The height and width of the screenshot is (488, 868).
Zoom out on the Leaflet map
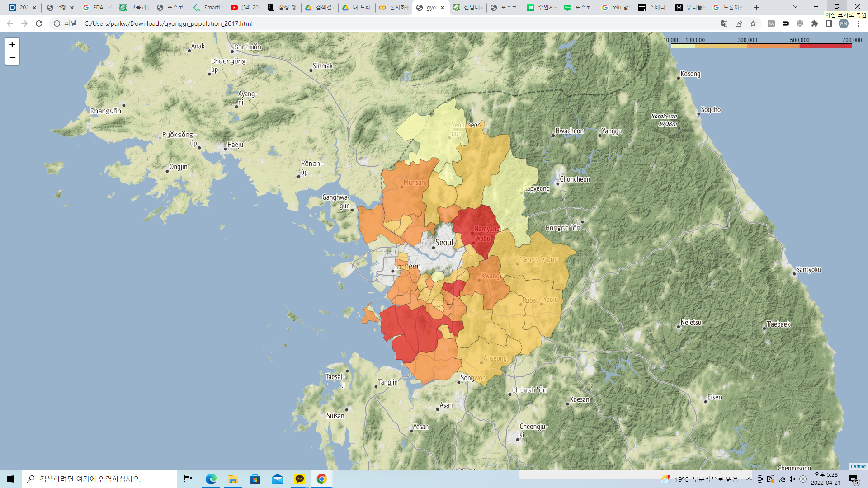tap(12, 58)
